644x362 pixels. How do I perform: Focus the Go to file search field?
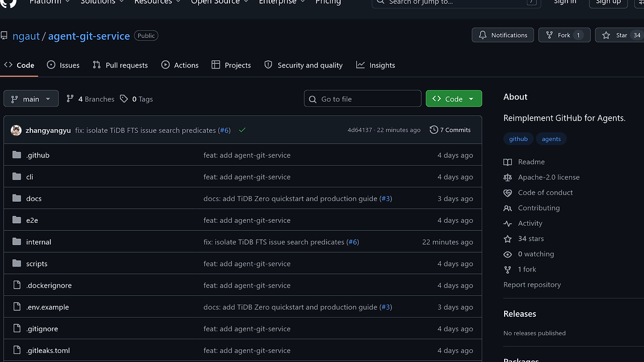[x=363, y=99]
